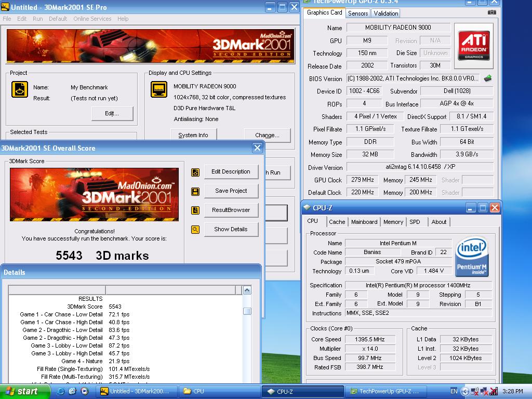This screenshot has height=399, width=532.
Task: Click the Bus Interface AGP 4x field
Action: pyautogui.click(x=457, y=103)
